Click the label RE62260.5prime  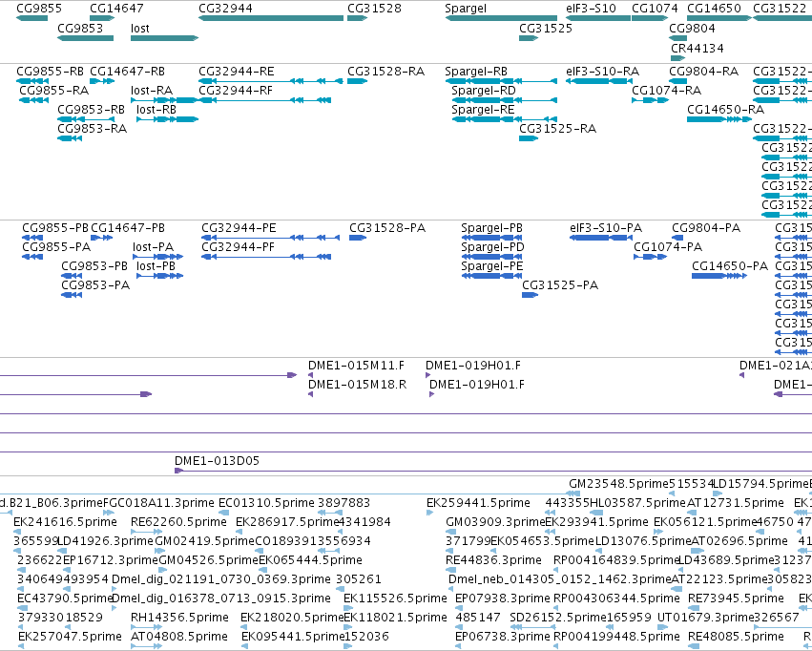click(x=178, y=522)
